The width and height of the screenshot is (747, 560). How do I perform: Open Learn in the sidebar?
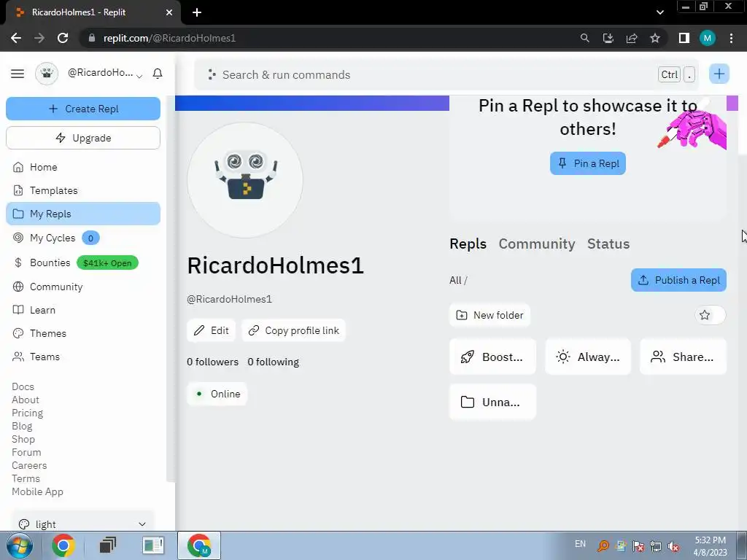tap(83, 310)
